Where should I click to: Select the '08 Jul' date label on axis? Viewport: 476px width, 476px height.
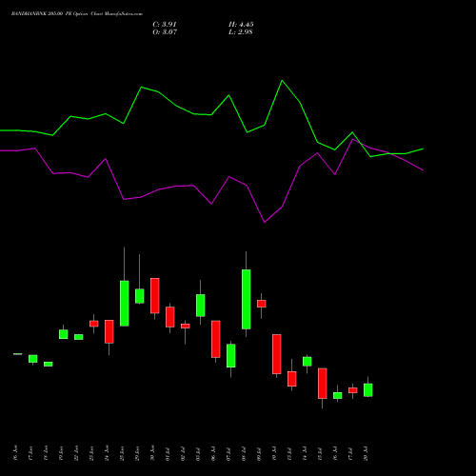(245, 453)
